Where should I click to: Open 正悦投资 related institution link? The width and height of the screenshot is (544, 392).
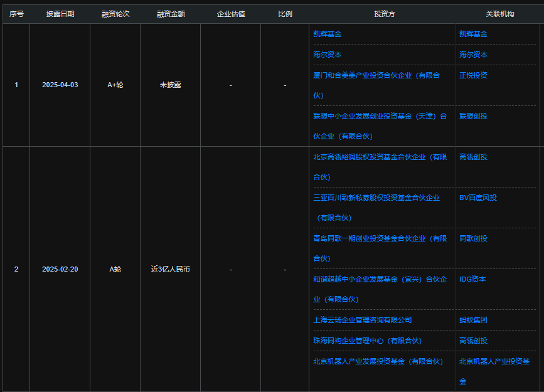(473, 75)
